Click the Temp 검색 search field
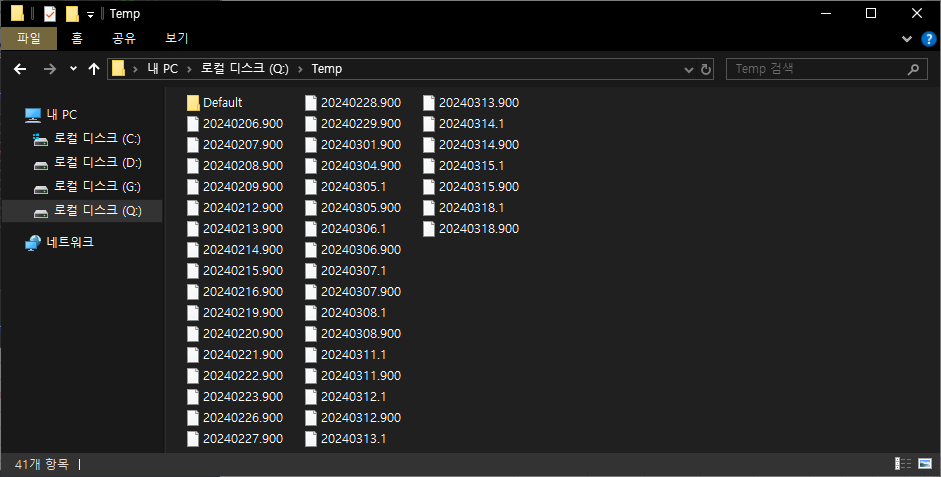941x477 pixels. click(x=815, y=69)
